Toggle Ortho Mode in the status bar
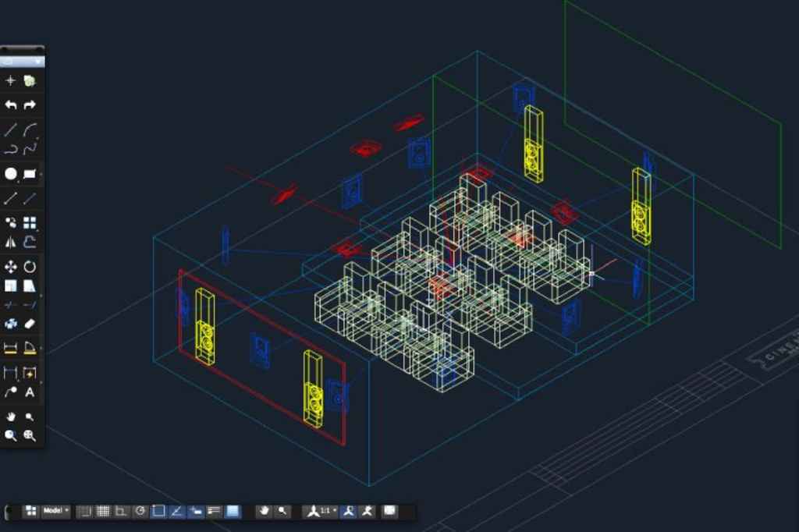 121,511
